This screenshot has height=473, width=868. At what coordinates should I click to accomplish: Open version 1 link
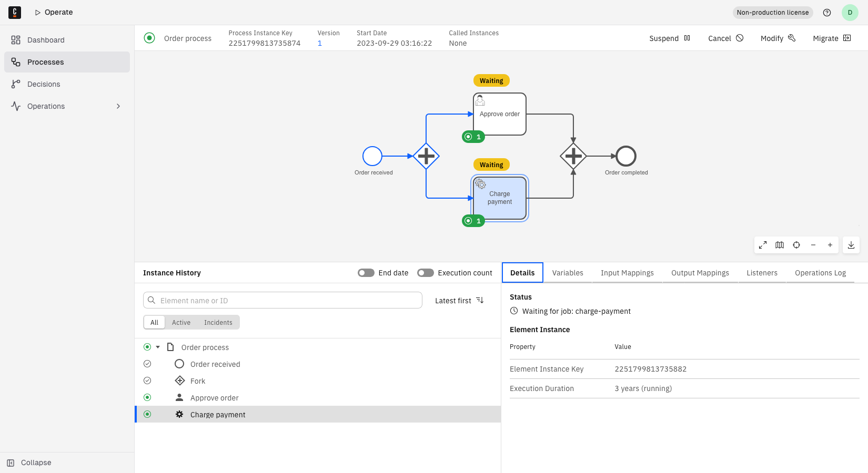click(320, 44)
